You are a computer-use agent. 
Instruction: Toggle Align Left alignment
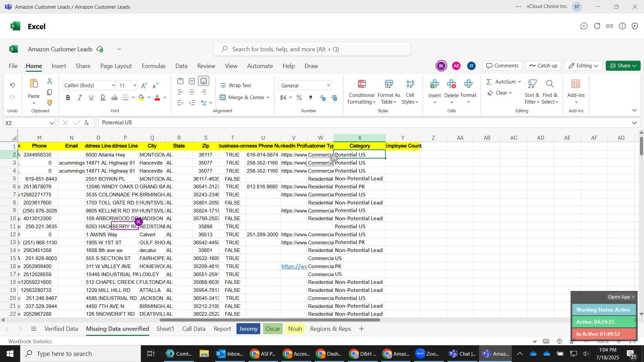180,92
